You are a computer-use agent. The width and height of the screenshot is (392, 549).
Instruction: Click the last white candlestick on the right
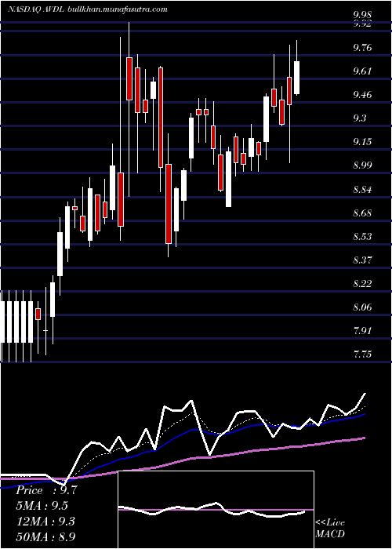(296, 78)
